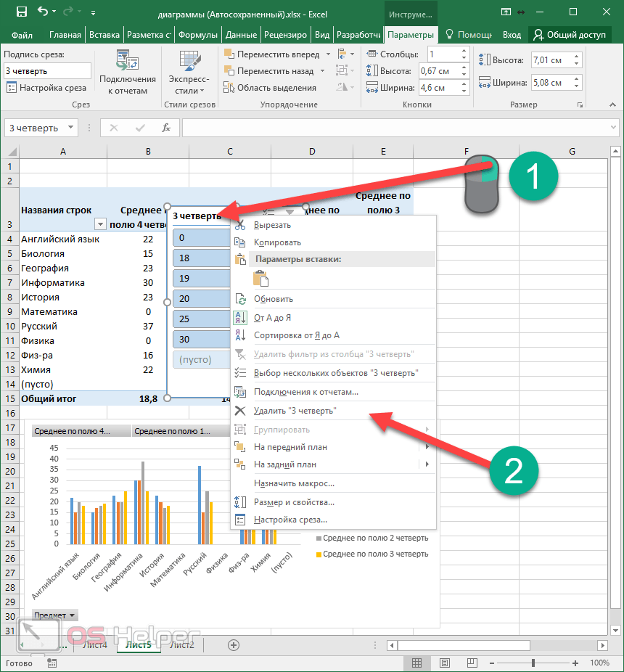Click the slicer caption input field
Viewport: 624px width, 672px height.
point(47,71)
